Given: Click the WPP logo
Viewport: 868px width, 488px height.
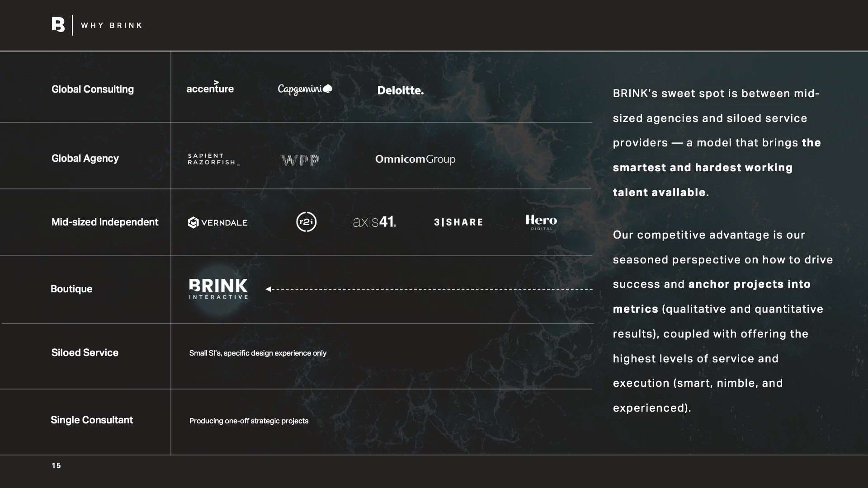Looking at the screenshot, I should click(x=300, y=160).
